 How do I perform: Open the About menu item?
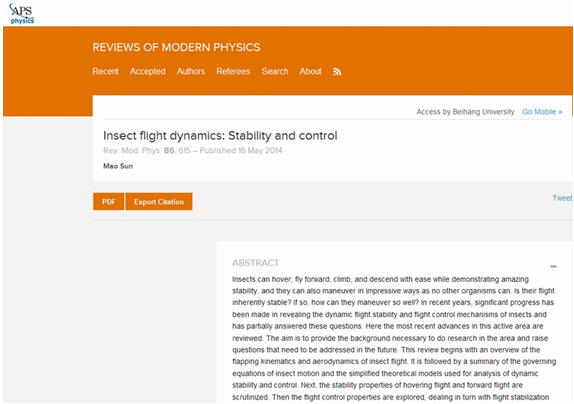[x=310, y=71]
